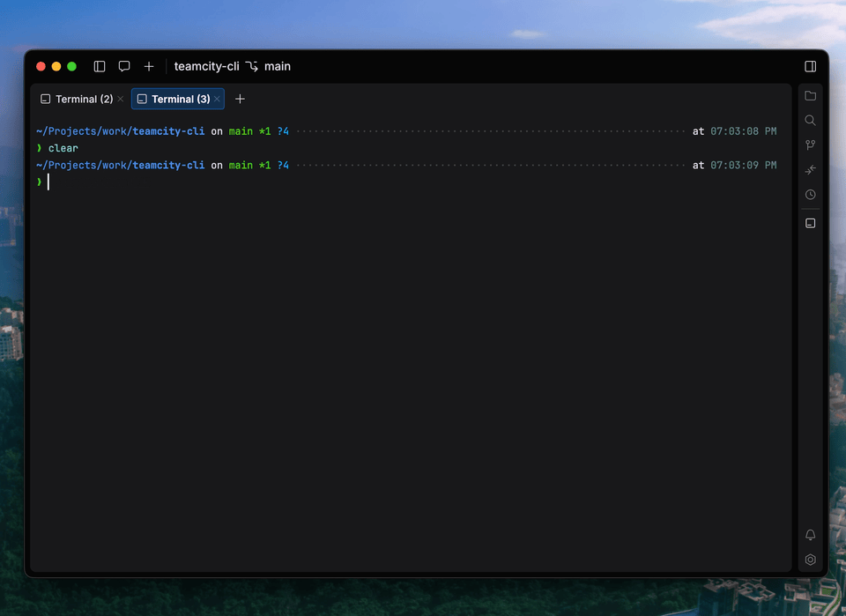Add a new terminal tab with plus
This screenshot has height=616, width=846.
(240, 99)
